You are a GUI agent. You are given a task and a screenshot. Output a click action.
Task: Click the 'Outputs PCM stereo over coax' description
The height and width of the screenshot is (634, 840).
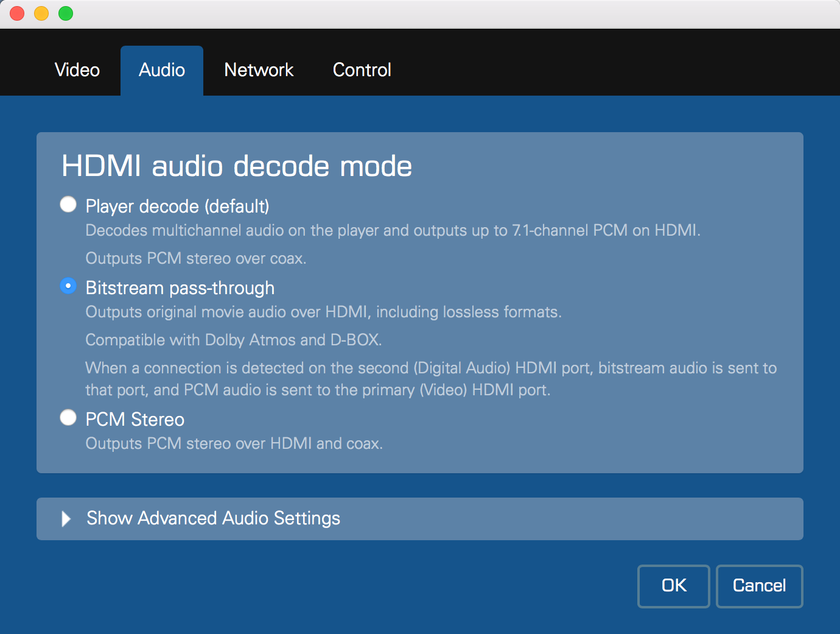point(196,258)
